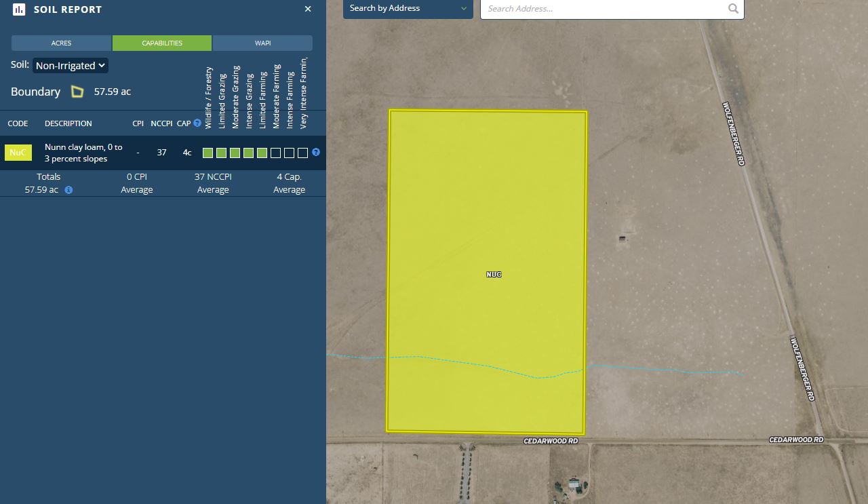The width and height of the screenshot is (868, 504).
Task: Click the help icon at the end of the NuC row
Action: [x=316, y=153]
